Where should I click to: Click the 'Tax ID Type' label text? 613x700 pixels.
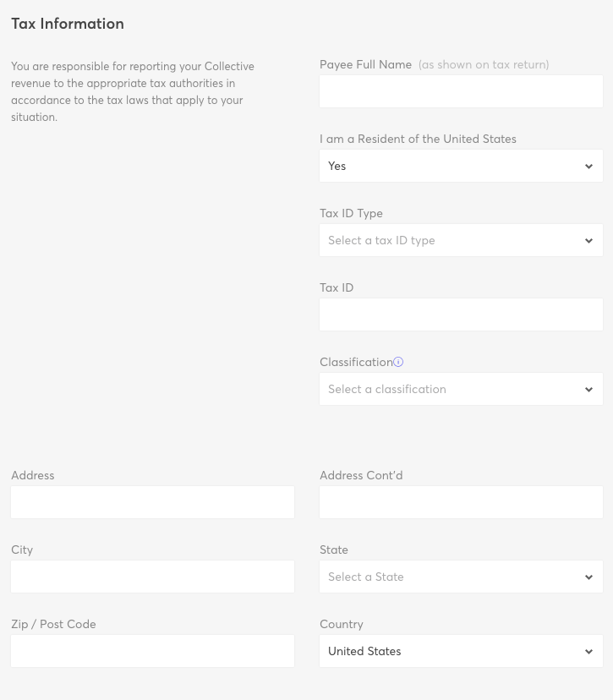click(351, 213)
